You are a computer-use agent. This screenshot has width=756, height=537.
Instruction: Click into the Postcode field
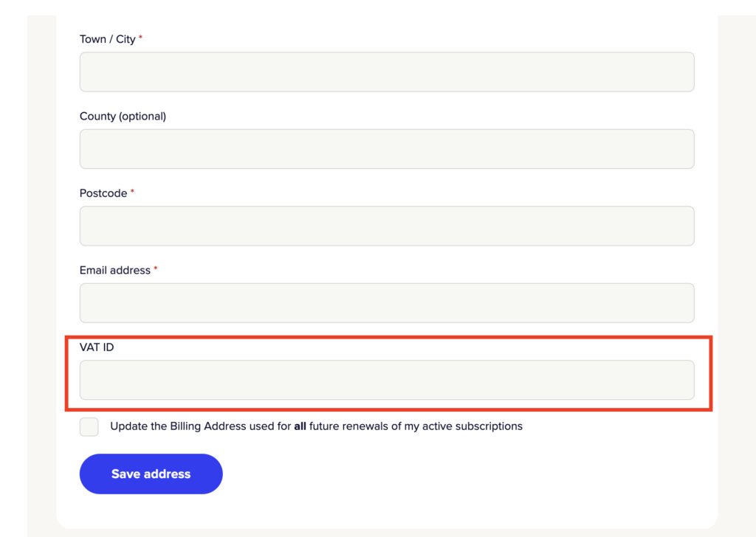click(387, 226)
